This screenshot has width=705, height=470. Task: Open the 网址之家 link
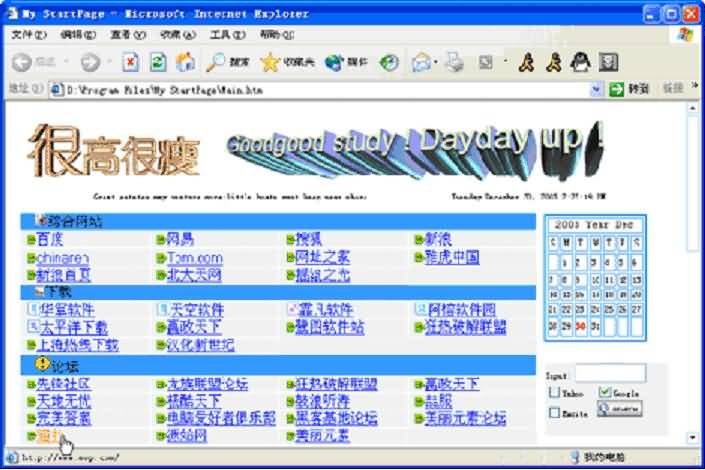322,257
